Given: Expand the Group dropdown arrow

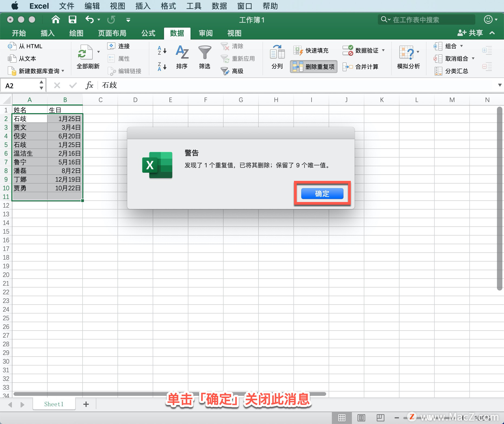Looking at the screenshot, I should (462, 46).
